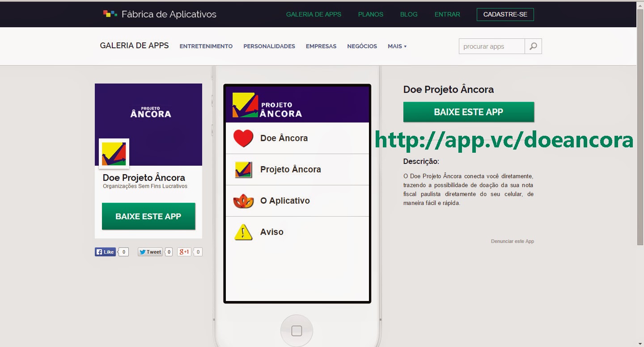Viewport: 644px width, 347px height.
Task: Open the MAIS dropdown menu
Action: 397,46
